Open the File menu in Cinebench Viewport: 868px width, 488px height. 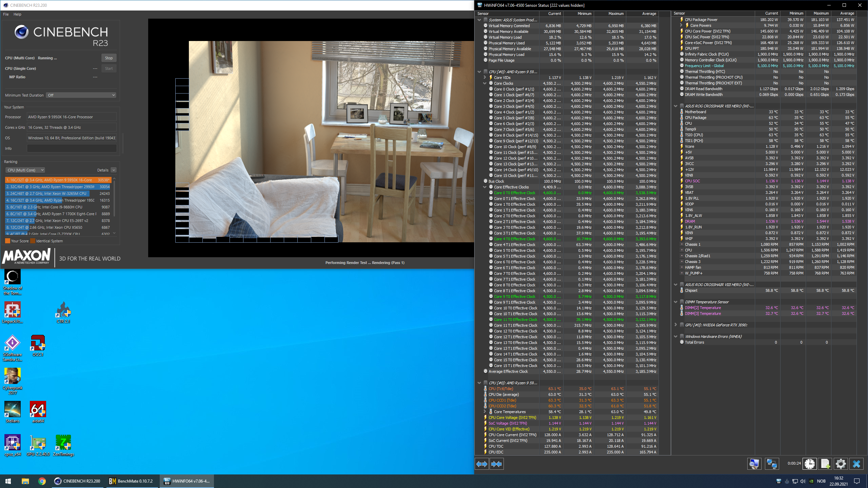coord(6,14)
